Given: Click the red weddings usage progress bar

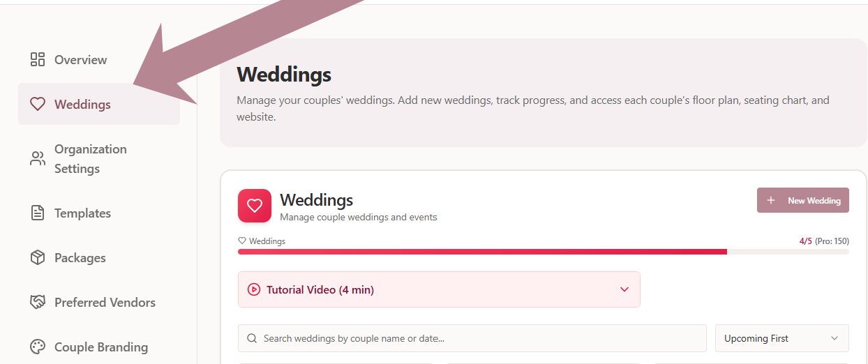Looking at the screenshot, I should [x=481, y=252].
